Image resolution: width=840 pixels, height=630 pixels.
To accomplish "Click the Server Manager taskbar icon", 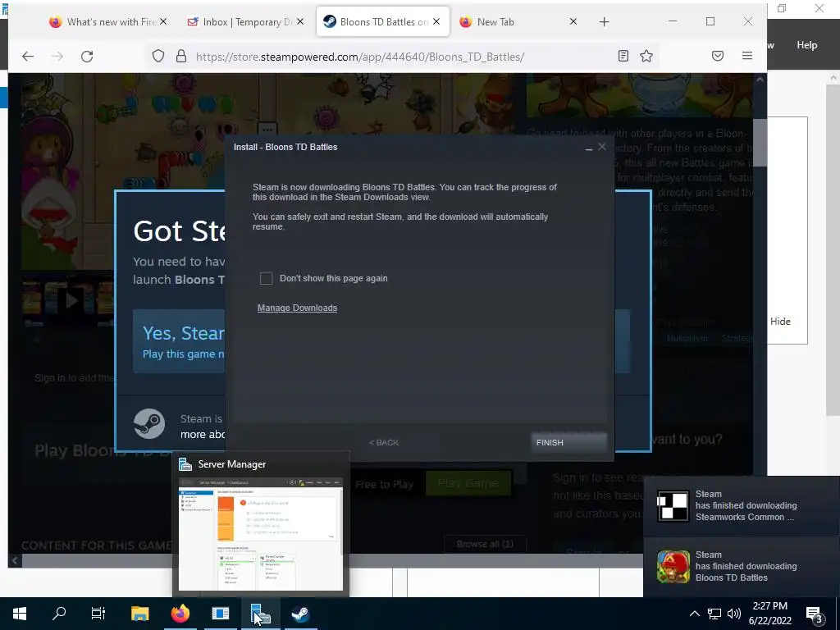I will click(x=260, y=614).
